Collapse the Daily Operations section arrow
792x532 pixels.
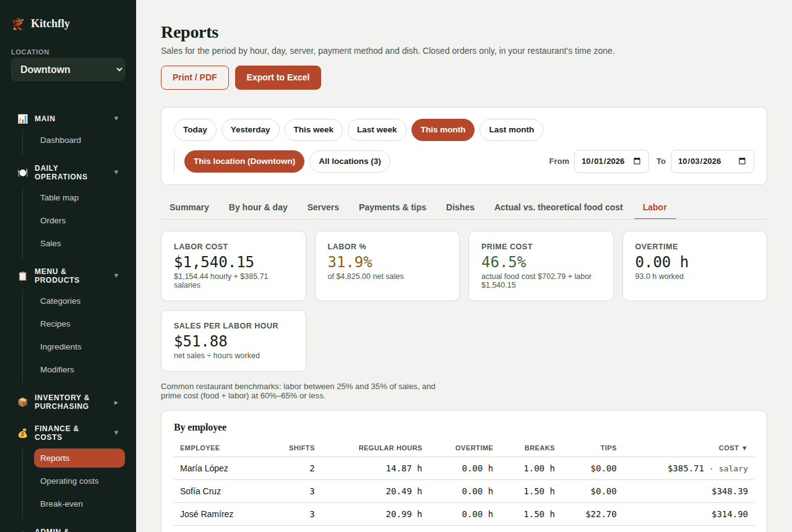click(x=116, y=173)
